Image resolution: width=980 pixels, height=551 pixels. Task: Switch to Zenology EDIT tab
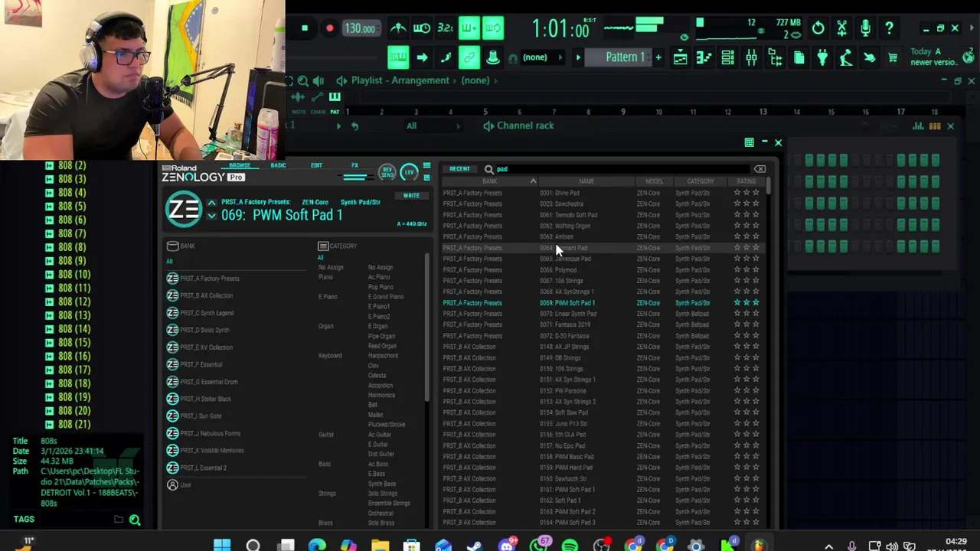(x=316, y=165)
